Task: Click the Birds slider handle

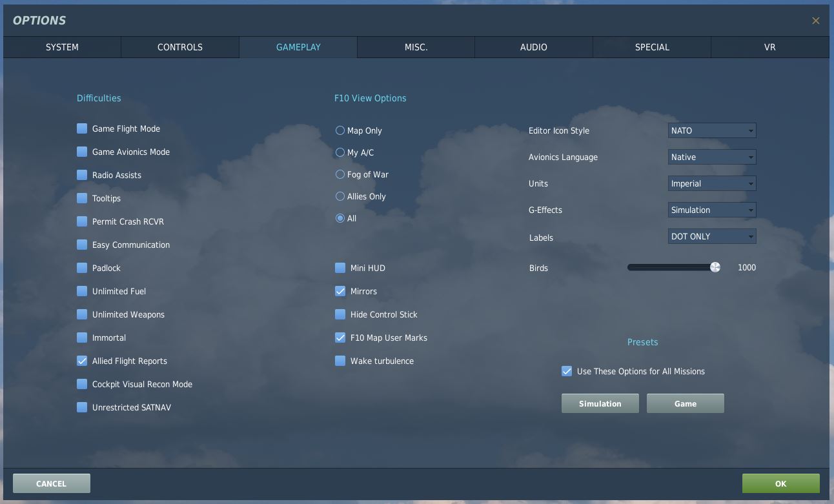Action: (x=715, y=267)
